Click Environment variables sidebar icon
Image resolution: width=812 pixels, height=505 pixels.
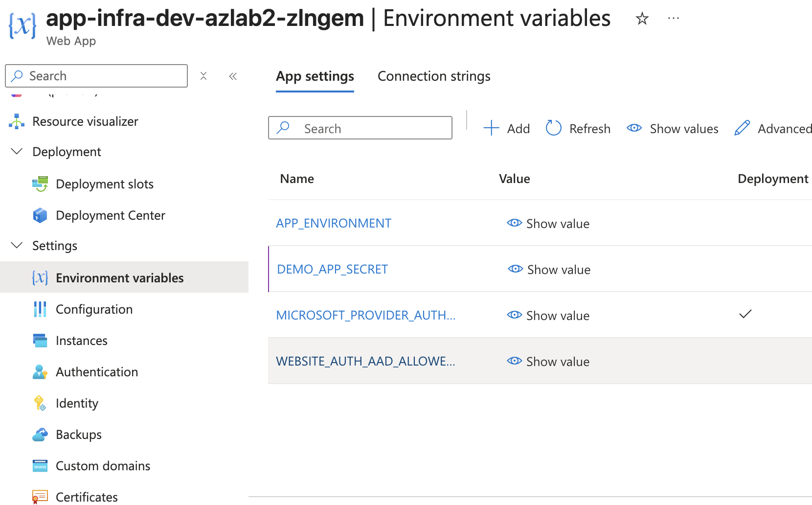point(40,278)
